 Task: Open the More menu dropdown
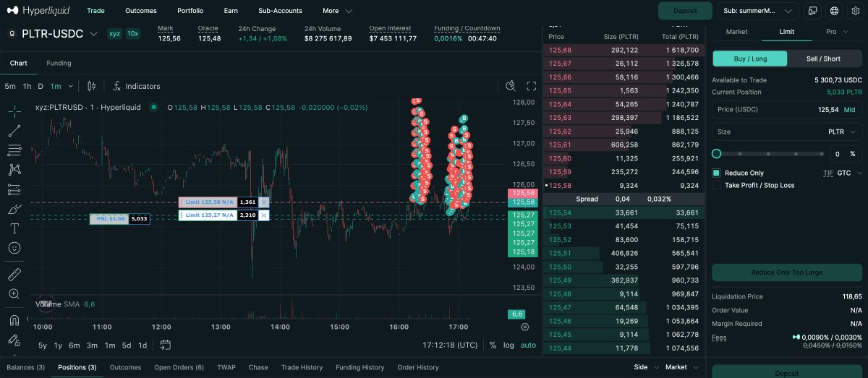click(x=338, y=11)
